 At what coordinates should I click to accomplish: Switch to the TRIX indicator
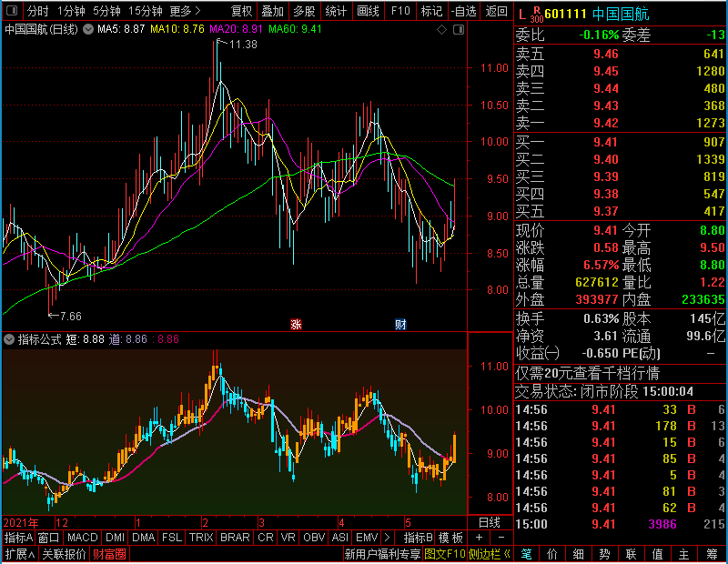pos(201,538)
